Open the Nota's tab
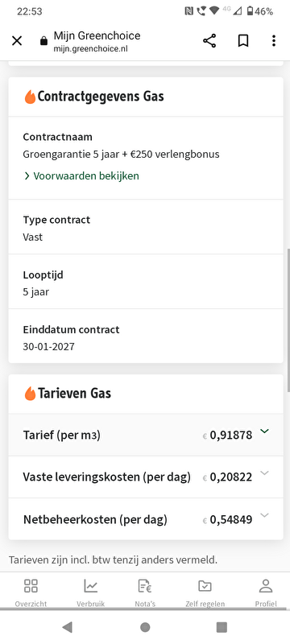The width and height of the screenshot is (290, 644). point(145,592)
